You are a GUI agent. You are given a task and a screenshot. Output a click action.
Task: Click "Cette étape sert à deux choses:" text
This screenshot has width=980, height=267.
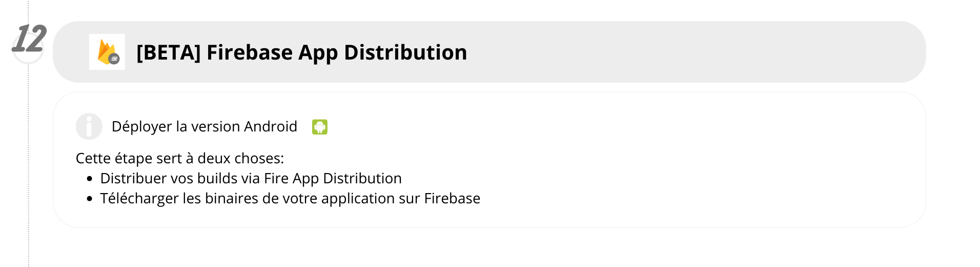pyautogui.click(x=179, y=158)
